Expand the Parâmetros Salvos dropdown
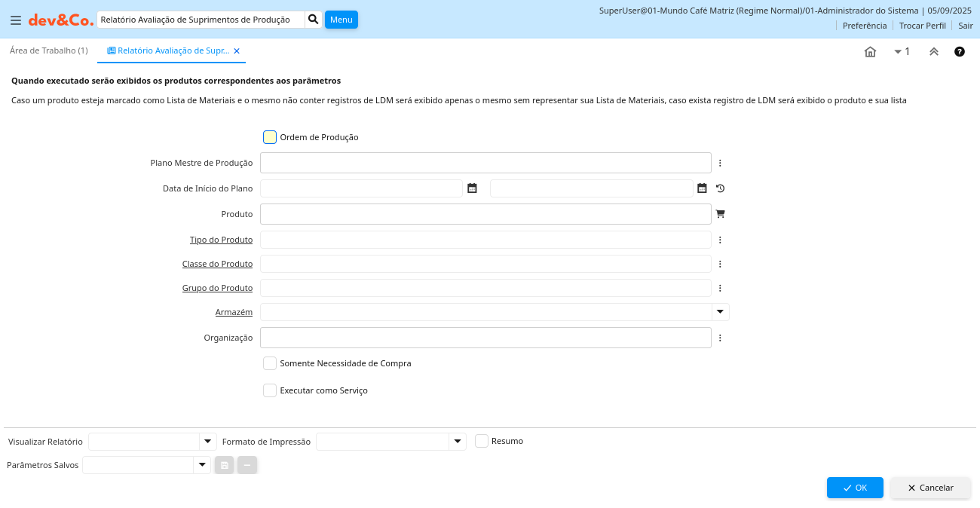Viewport: 980px width, 508px height. (x=201, y=465)
